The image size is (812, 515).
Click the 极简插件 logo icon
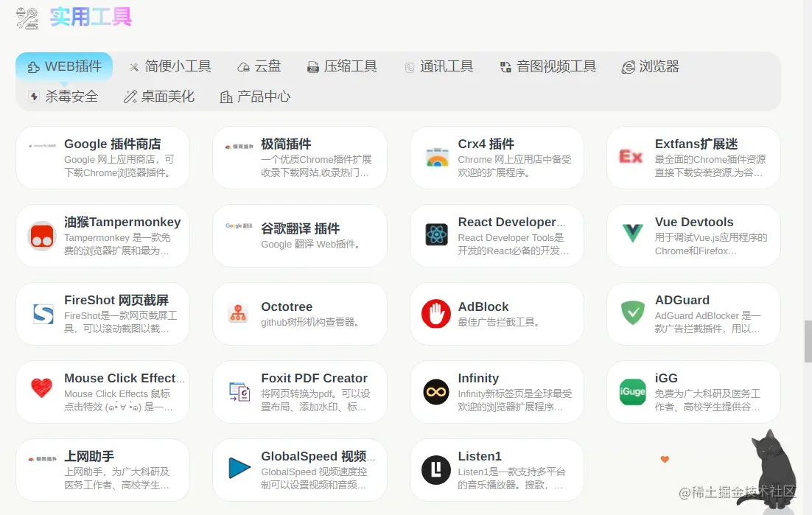coord(239,147)
